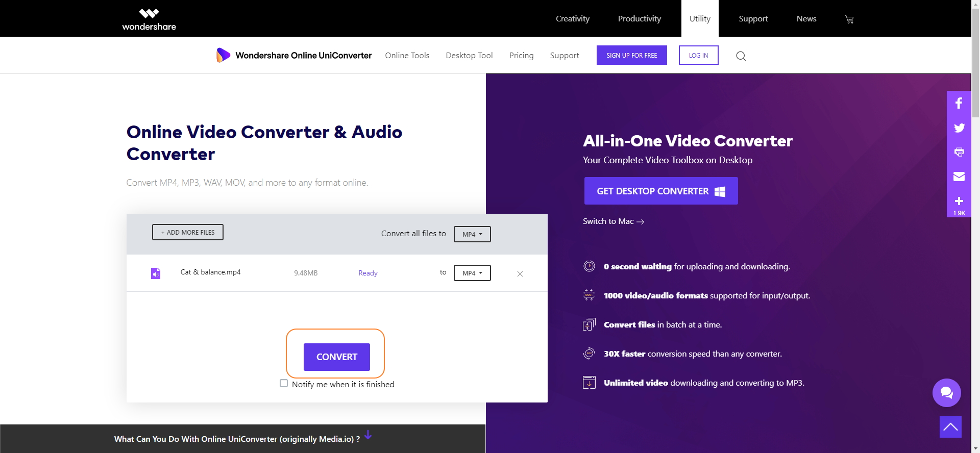Expand What Can You Do With Online UniConverter section
Image resolution: width=980 pixels, height=453 pixels.
242,439
